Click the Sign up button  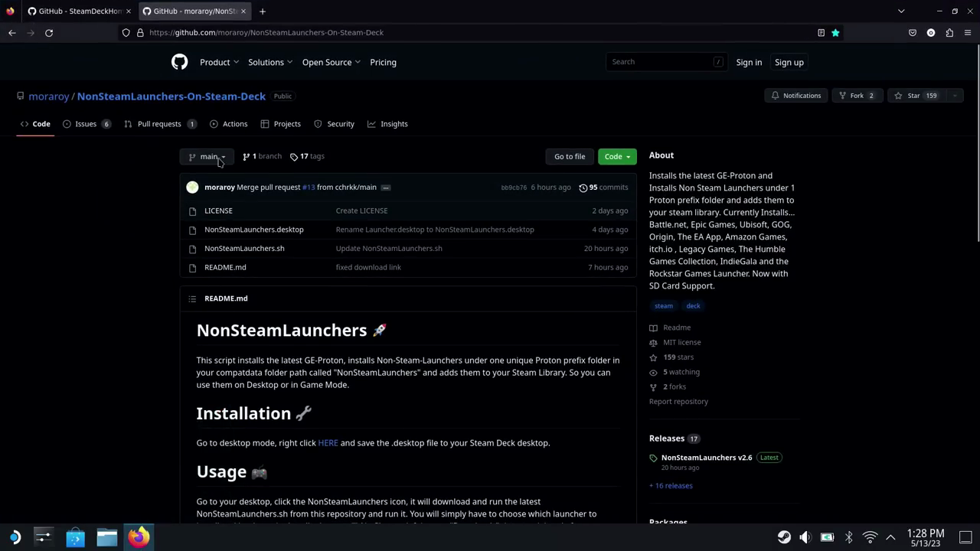[789, 63]
